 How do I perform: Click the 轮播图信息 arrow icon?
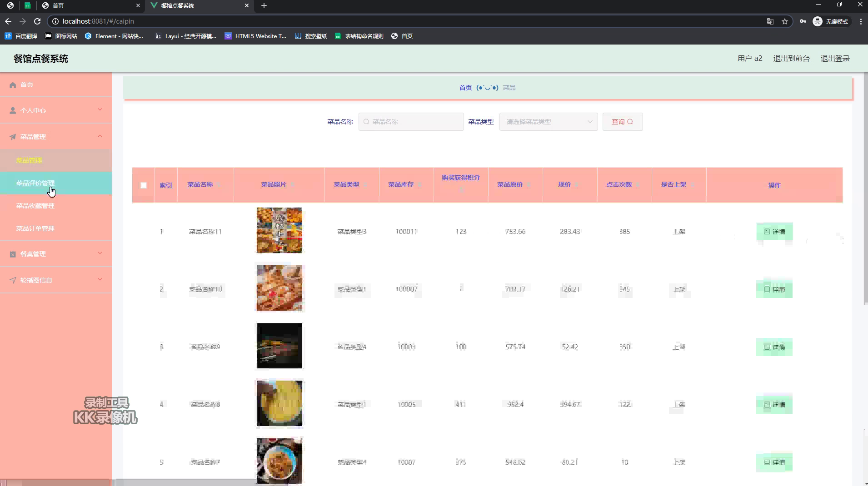tap(13, 280)
